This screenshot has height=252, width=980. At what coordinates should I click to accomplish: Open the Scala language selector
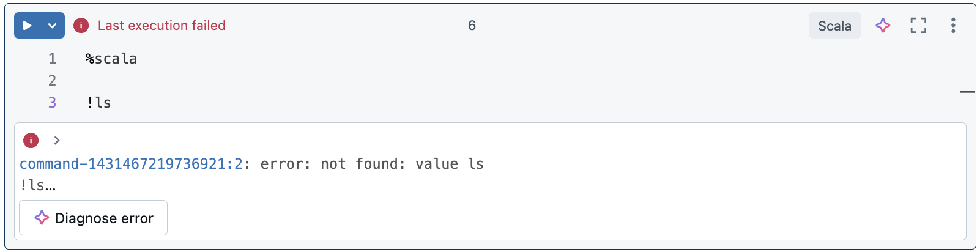(834, 26)
